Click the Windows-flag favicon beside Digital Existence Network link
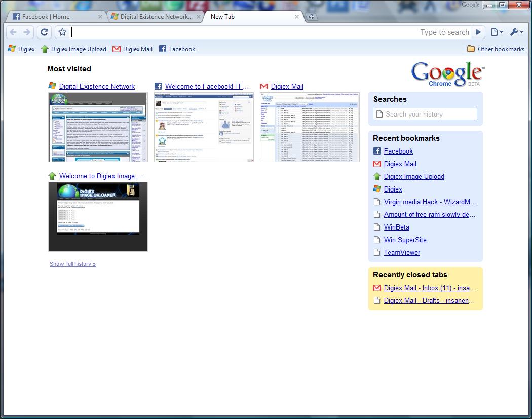The width and height of the screenshot is (532, 419). pyautogui.click(x=52, y=86)
